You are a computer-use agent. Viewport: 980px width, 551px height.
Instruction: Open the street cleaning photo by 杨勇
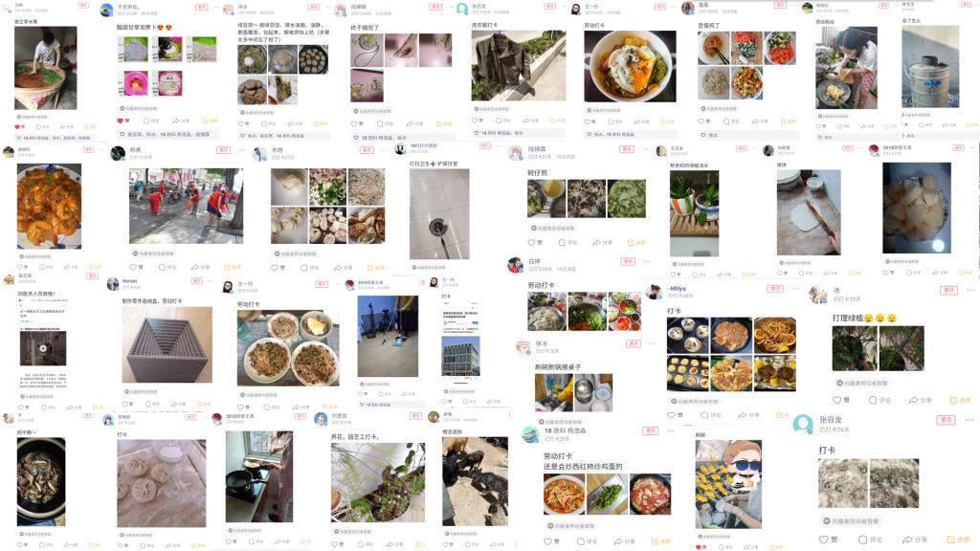click(186, 206)
